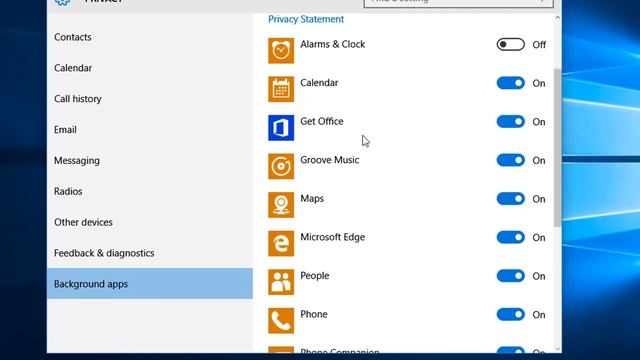The image size is (640, 360).
Task: Disable the Get Office background toggle
Action: click(x=511, y=122)
